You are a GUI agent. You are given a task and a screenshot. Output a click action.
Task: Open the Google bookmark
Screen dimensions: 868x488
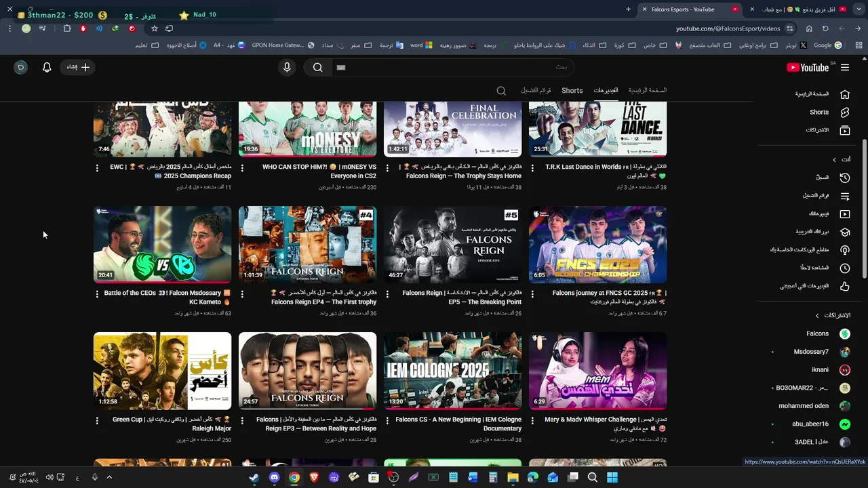828,45
